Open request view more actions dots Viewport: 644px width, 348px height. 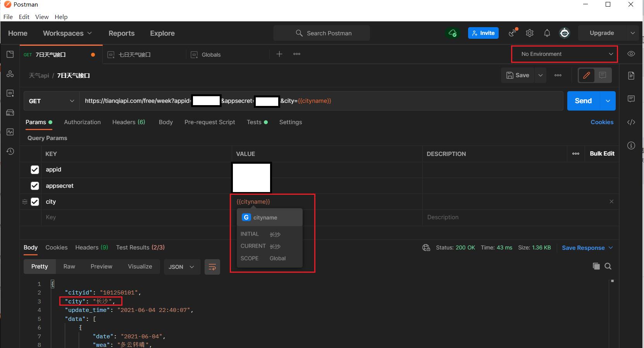(x=558, y=75)
